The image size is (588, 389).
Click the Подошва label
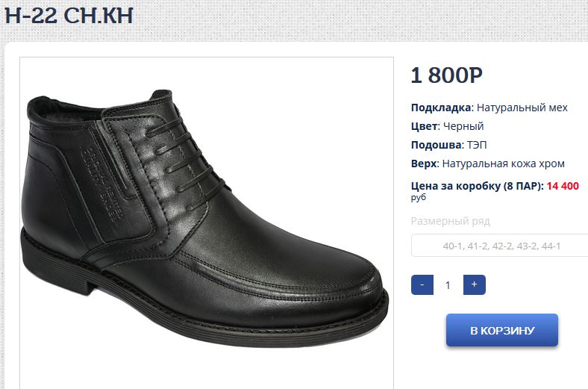(435, 145)
